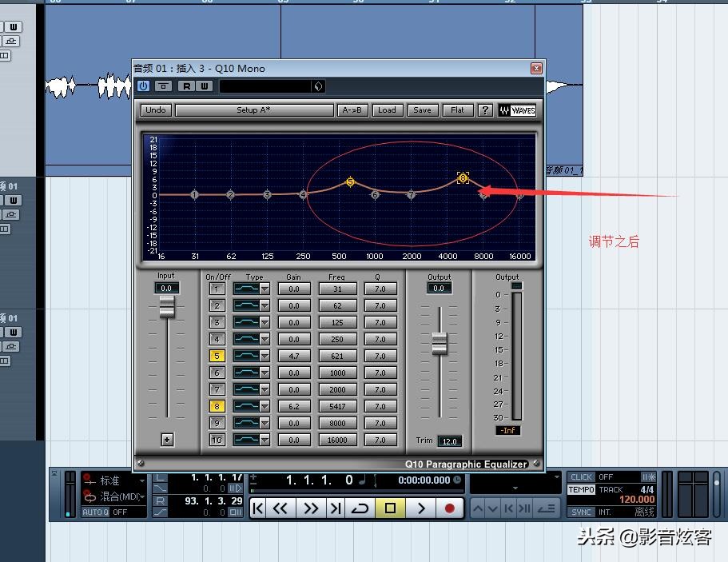The width and height of the screenshot is (728, 562).
Task: Click the plugin always-on-top icon beside power button
Action: tap(163, 86)
